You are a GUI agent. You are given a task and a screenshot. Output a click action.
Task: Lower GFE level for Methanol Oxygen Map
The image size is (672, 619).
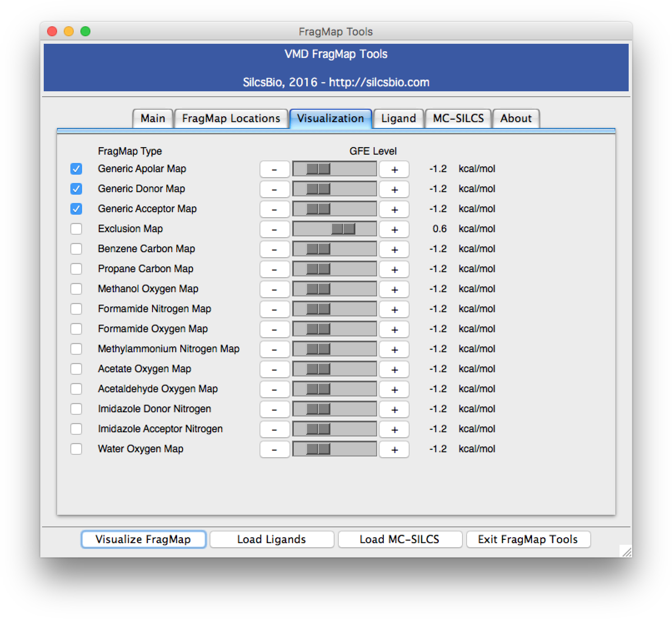(275, 289)
